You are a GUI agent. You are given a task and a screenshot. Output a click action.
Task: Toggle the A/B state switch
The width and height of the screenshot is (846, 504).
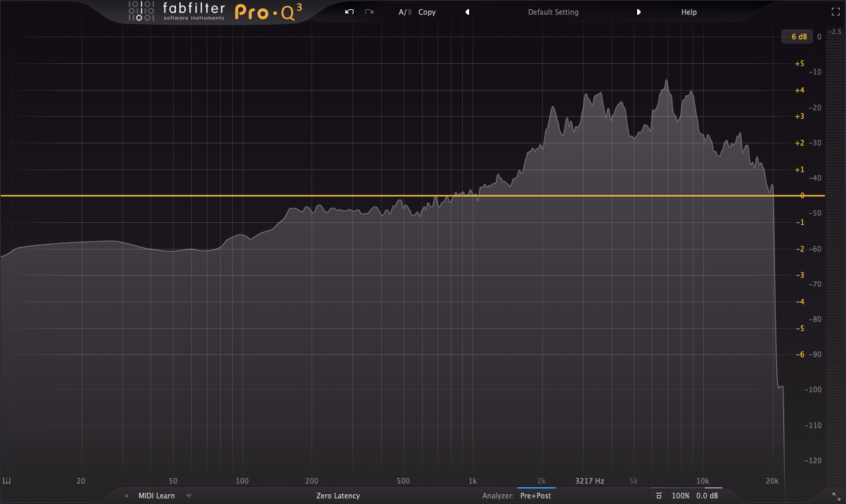(405, 12)
